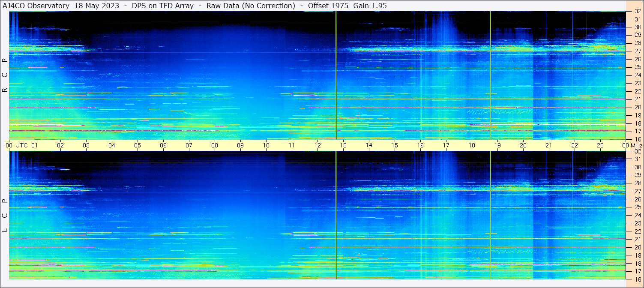The image size is (644, 288).
Task: Click 29 MHz label on LCP scale
Action: click(637, 175)
